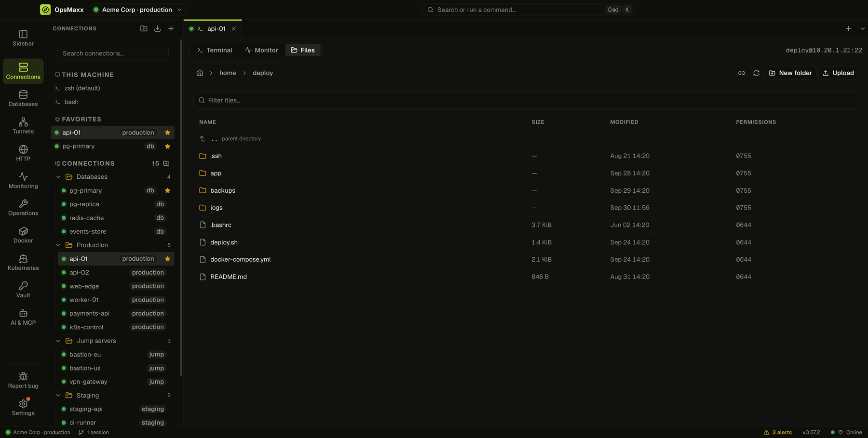Image resolution: width=868 pixels, height=438 pixels.
Task: Toggle favorite star on api-01 in Favorites
Action: coord(167,133)
